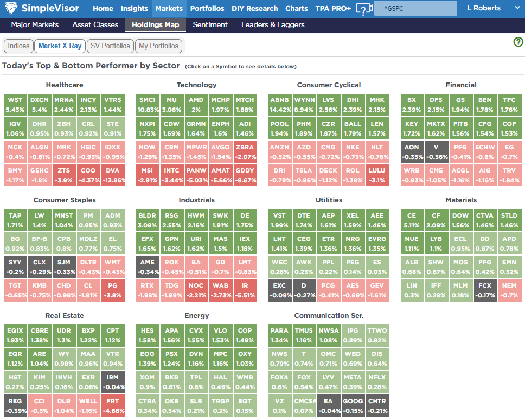
Task: Expand the L Roberts account dropdown arrow
Action: tap(516, 8)
